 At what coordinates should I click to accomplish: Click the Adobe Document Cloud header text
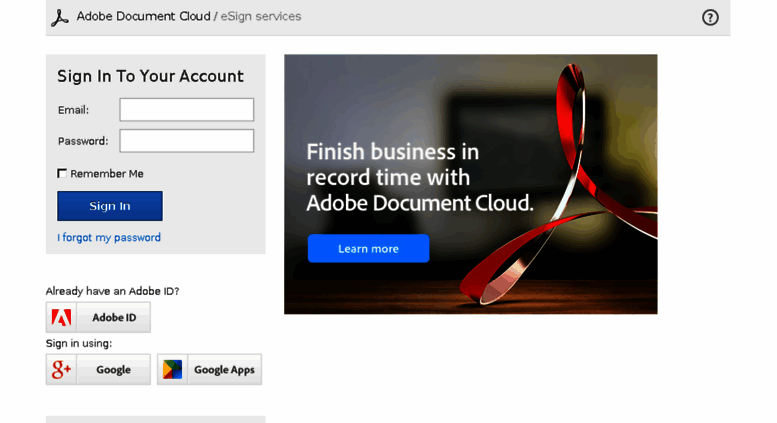click(144, 16)
